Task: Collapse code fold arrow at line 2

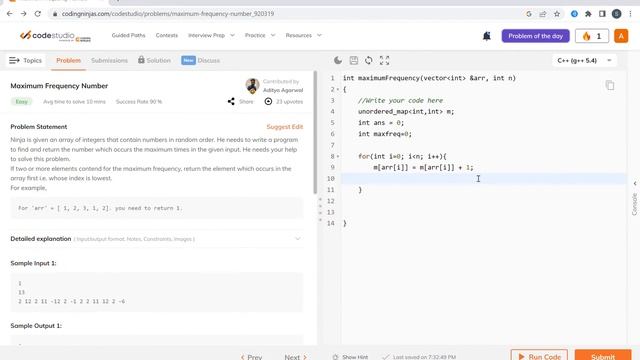Action: pos(338,89)
